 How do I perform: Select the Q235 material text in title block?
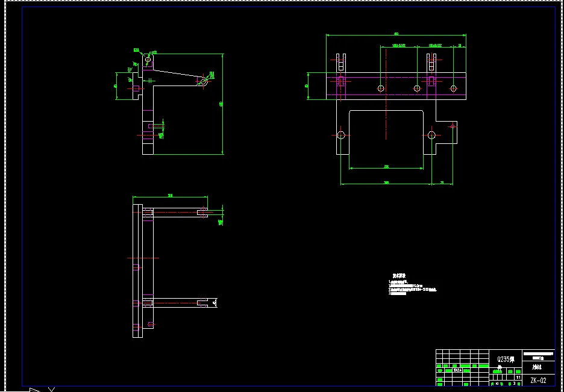[506, 359]
